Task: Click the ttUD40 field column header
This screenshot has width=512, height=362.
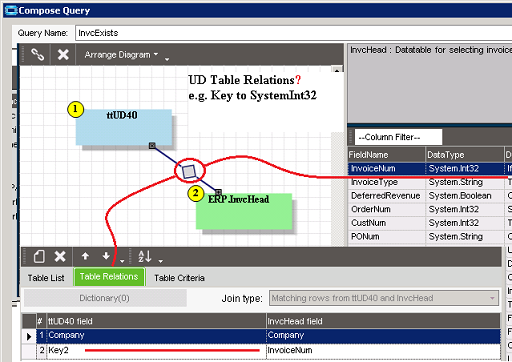Action: [156, 321]
